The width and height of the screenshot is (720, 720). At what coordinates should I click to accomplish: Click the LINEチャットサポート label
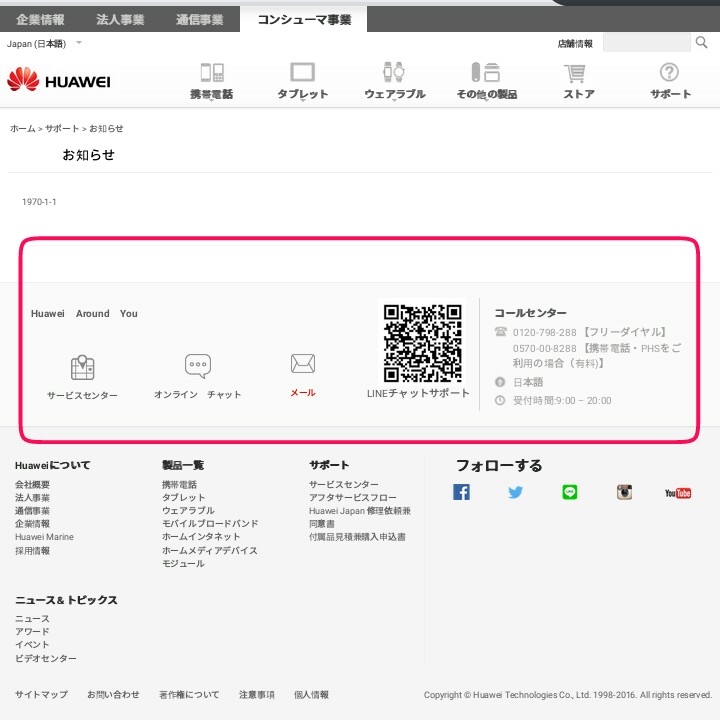418,394
